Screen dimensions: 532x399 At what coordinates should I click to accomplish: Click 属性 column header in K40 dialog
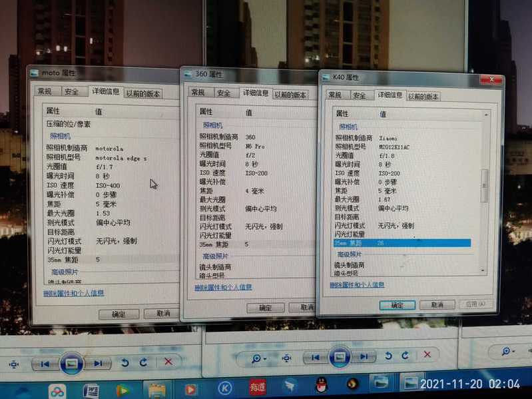(x=342, y=114)
